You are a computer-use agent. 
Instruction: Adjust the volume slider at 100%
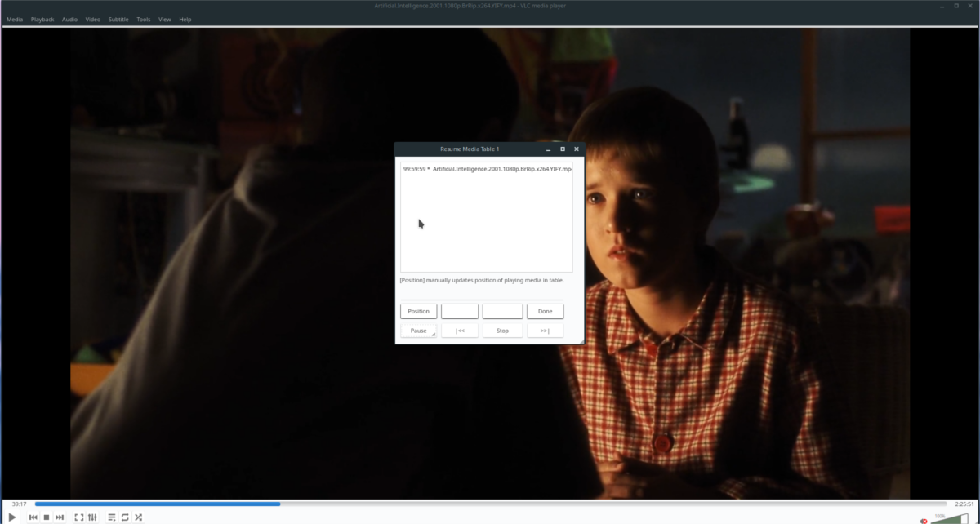click(x=949, y=518)
